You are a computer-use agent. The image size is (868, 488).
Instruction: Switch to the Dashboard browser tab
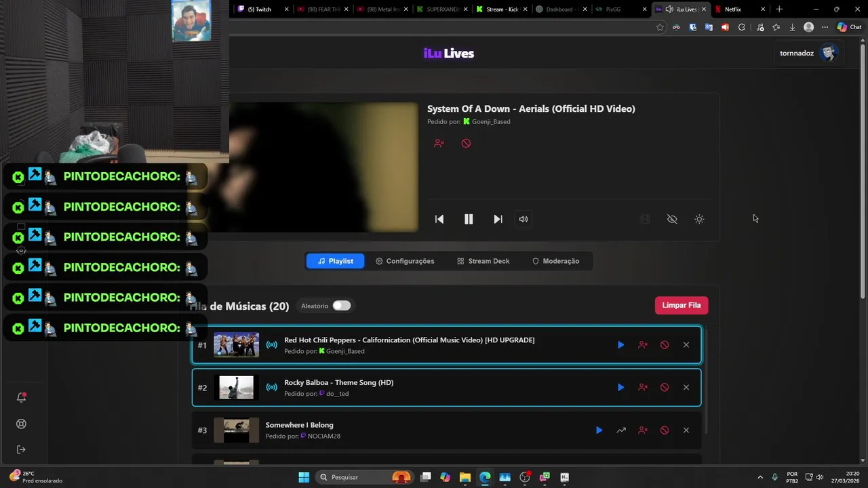pyautogui.click(x=562, y=9)
